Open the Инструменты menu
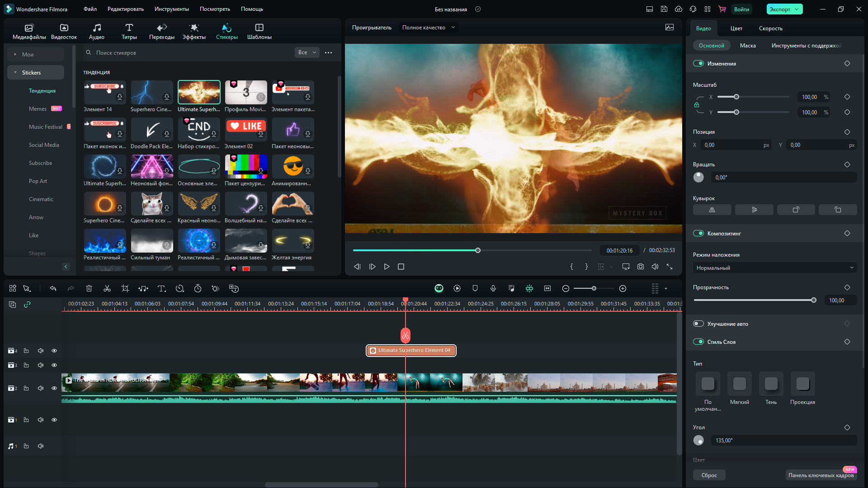The image size is (868, 488). (x=171, y=9)
